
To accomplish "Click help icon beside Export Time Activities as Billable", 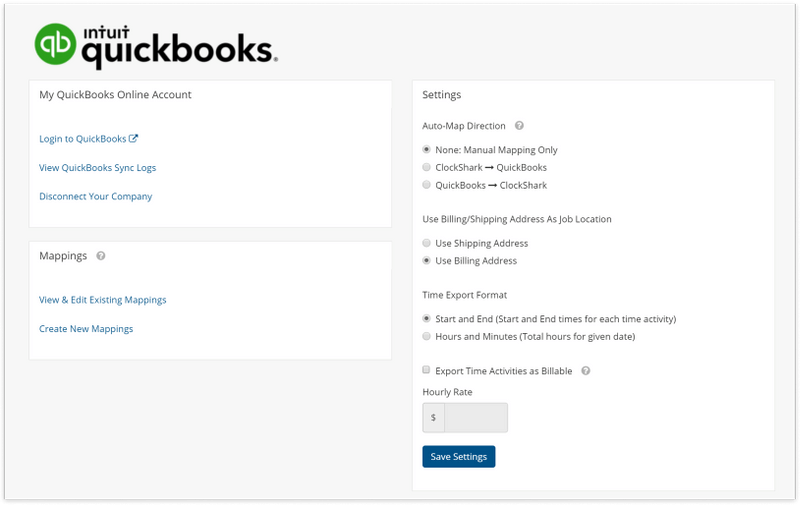I will pos(586,371).
